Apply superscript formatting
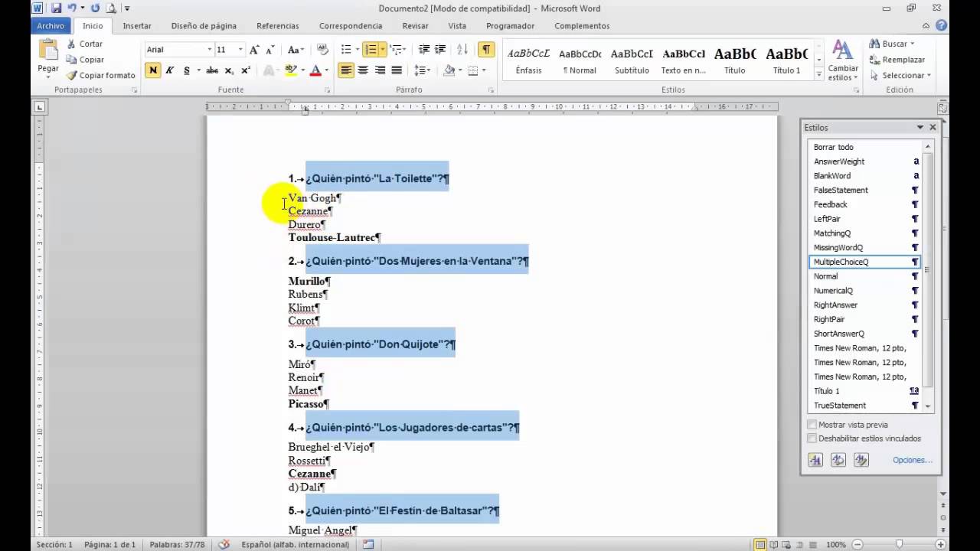Screen dimensions: 980x551 tap(246, 70)
